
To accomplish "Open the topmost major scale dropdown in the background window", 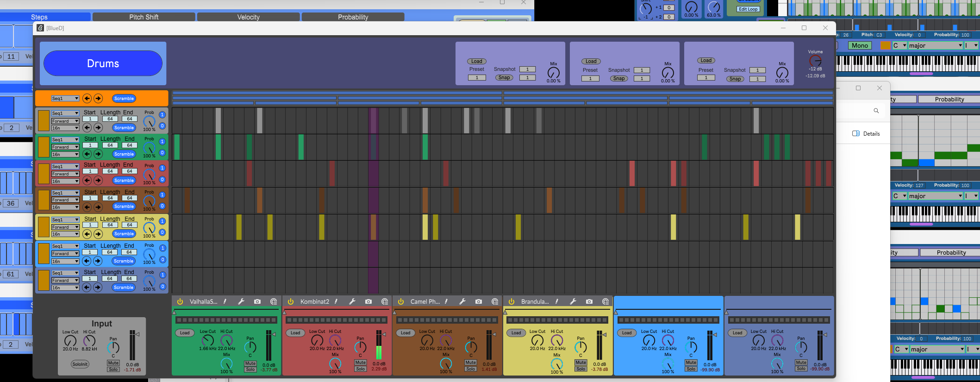I will [x=935, y=45].
